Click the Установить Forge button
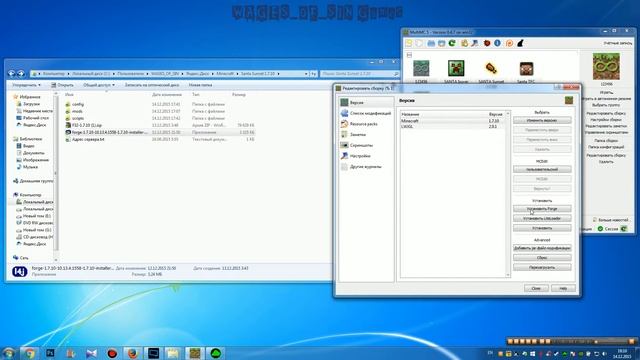 coord(542,209)
